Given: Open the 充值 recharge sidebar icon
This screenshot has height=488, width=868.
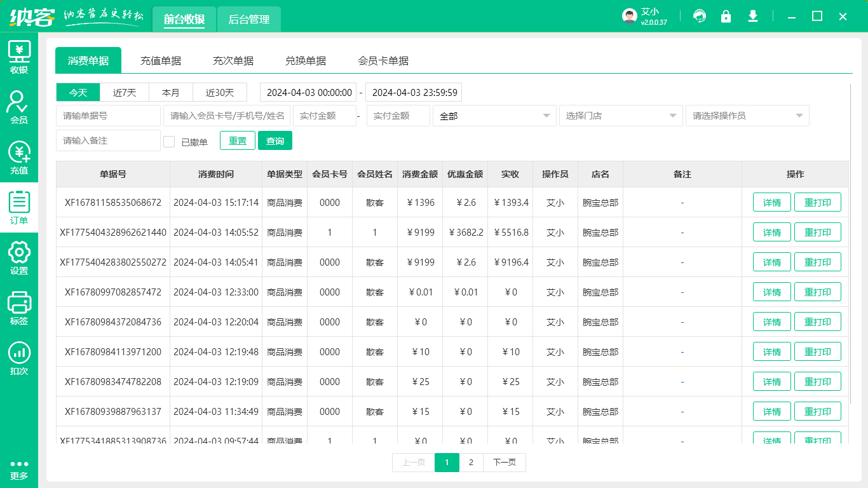Looking at the screenshot, I should tap(19, 158).
